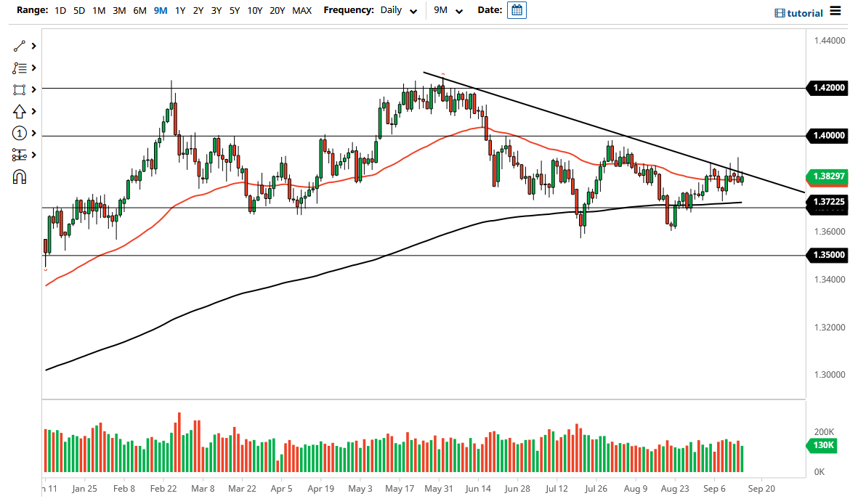Open the annotation list tool
This screenshot has height=504, width=858.
point(20,68)
